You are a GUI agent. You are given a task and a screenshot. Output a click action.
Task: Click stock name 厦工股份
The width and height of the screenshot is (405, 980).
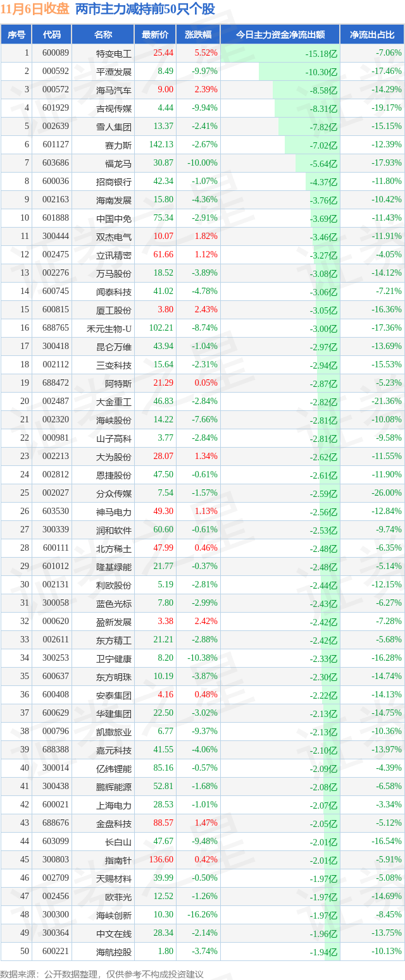[114, 310]
